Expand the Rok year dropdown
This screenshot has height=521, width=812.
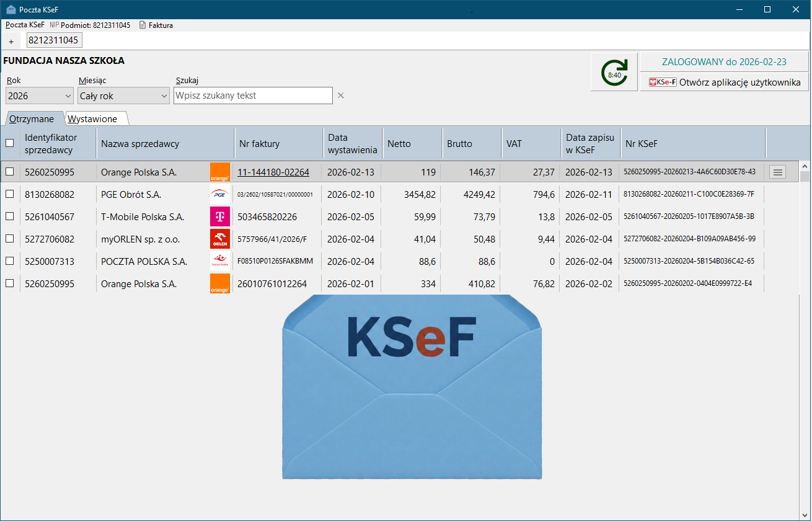point(40,96)
